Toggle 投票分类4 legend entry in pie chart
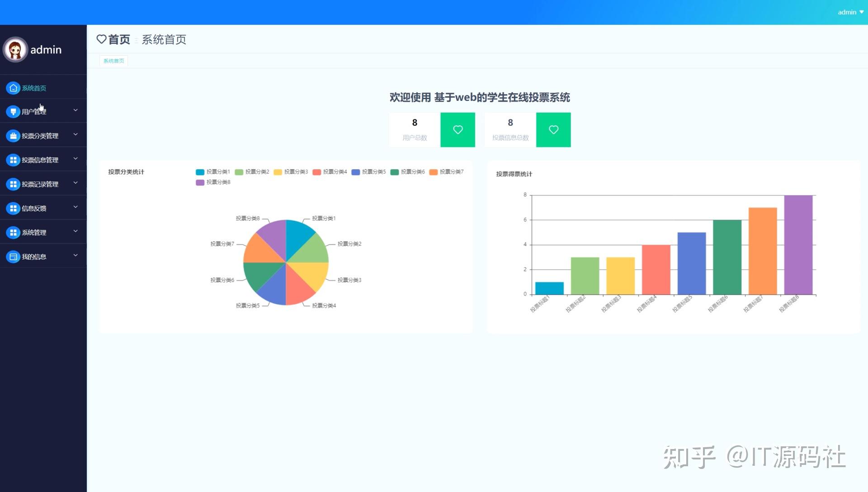 click(x=330, y=172)
